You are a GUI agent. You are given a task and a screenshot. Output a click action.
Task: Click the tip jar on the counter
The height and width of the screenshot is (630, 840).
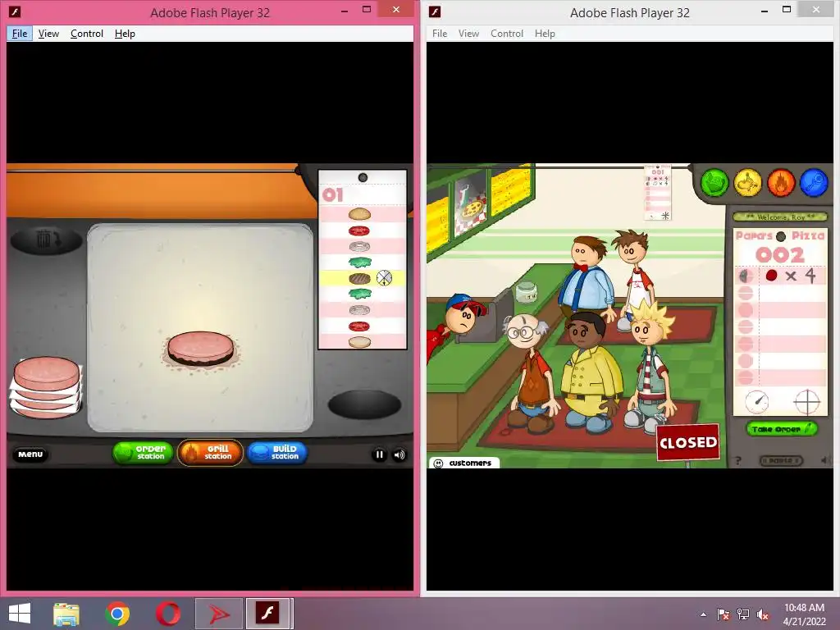tap(526, 292)
